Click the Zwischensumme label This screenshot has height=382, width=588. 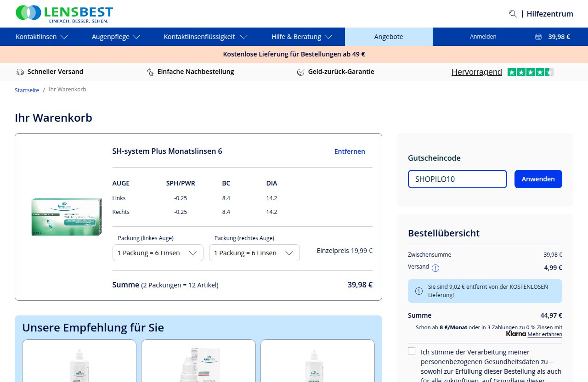pyautogui.click(x=430, y=254)
